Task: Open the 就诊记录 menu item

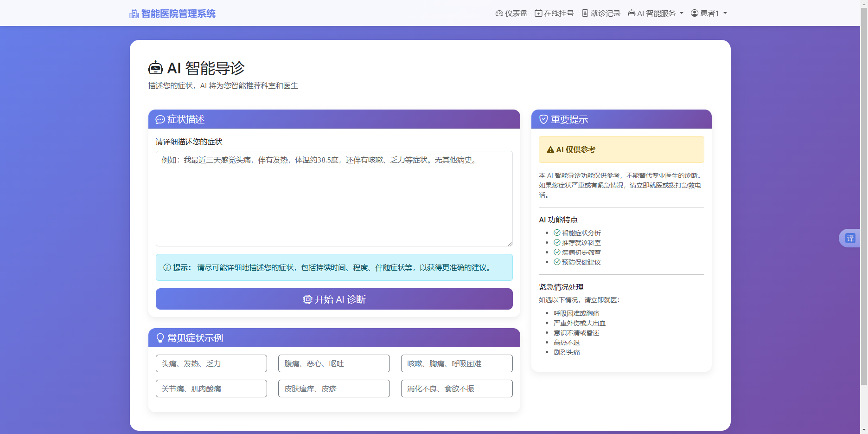Action: 600,13
